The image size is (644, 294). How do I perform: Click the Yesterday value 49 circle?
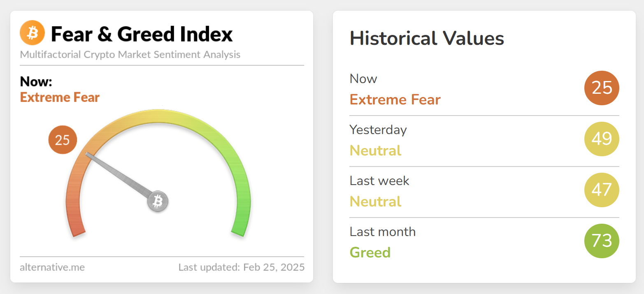pos(602,139)
